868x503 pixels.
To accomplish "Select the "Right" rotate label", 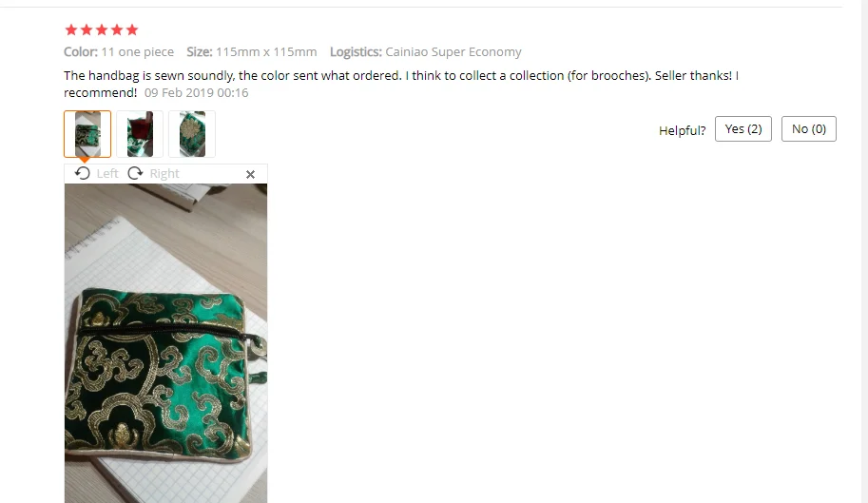I will [164, 174].
